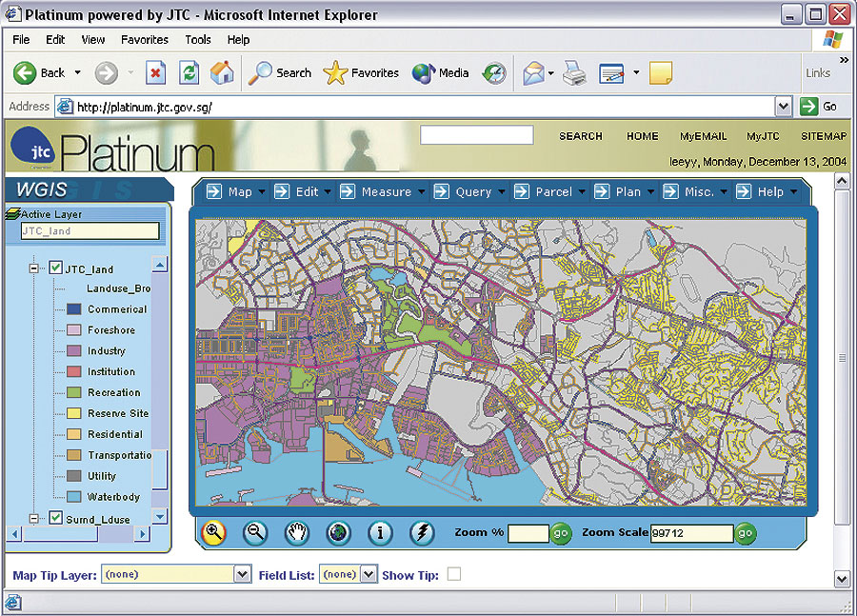The image size is (857, 616).
Task: Open the browser Tools menu
Action: point(198,39)
